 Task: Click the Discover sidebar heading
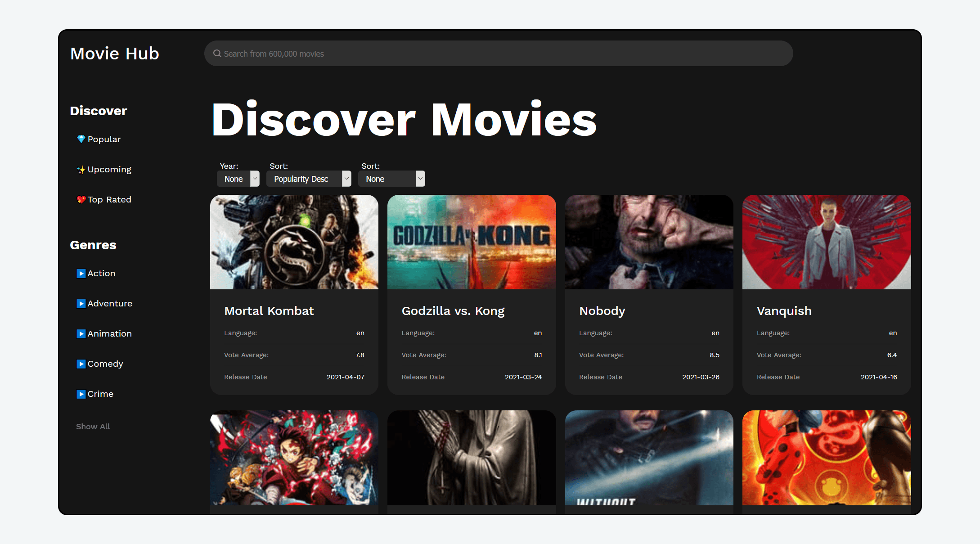click(x=99, y=111)
